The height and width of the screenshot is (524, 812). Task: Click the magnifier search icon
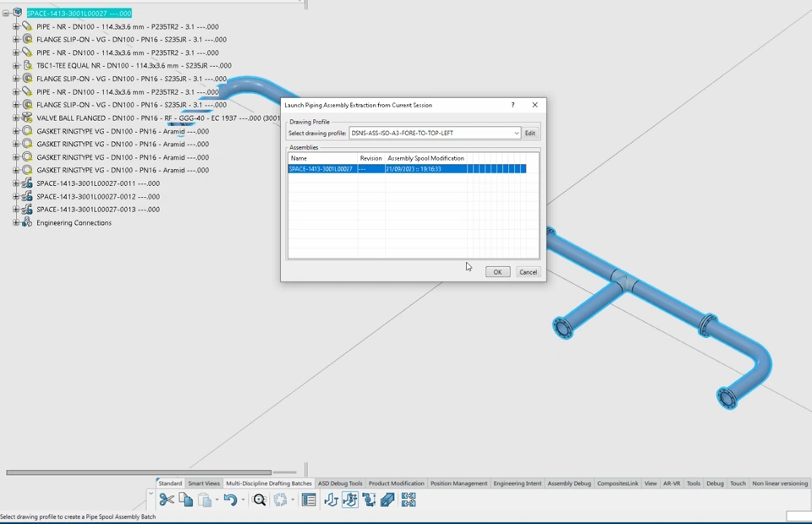click(x=260, y=499)
